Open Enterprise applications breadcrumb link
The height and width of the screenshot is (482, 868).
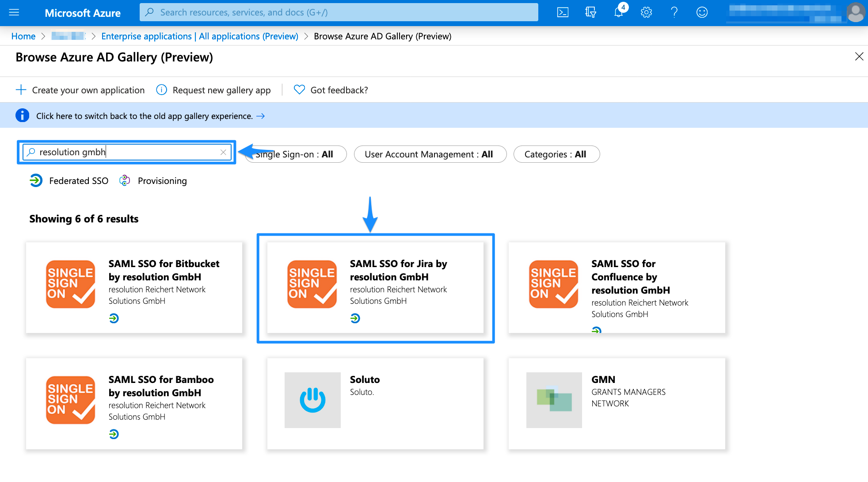coord(199,36)
